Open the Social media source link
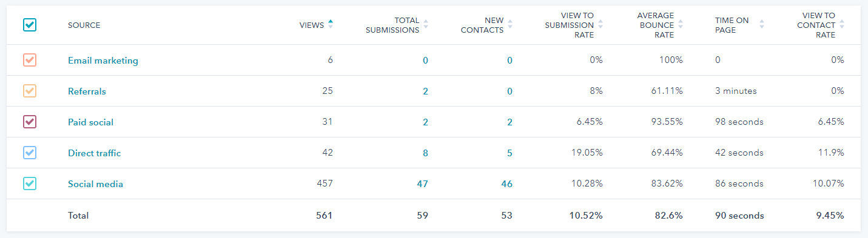The height and width of the screenshot is (238, 868). coord(95,183)
